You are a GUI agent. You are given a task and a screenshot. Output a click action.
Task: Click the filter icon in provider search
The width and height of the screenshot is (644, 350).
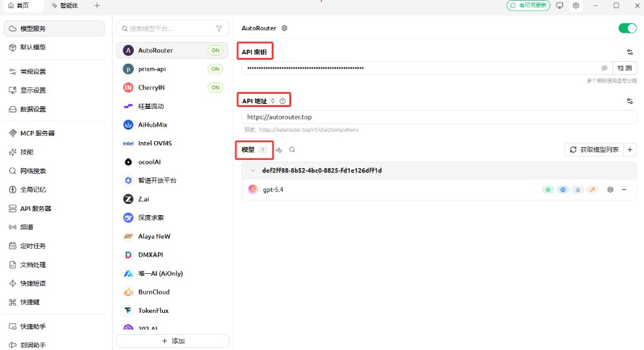pyautogui.click(x=219, y=28)
